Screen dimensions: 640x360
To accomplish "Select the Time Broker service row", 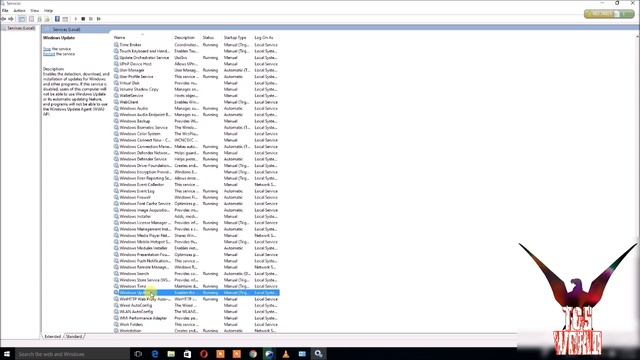I will point(196,45).
